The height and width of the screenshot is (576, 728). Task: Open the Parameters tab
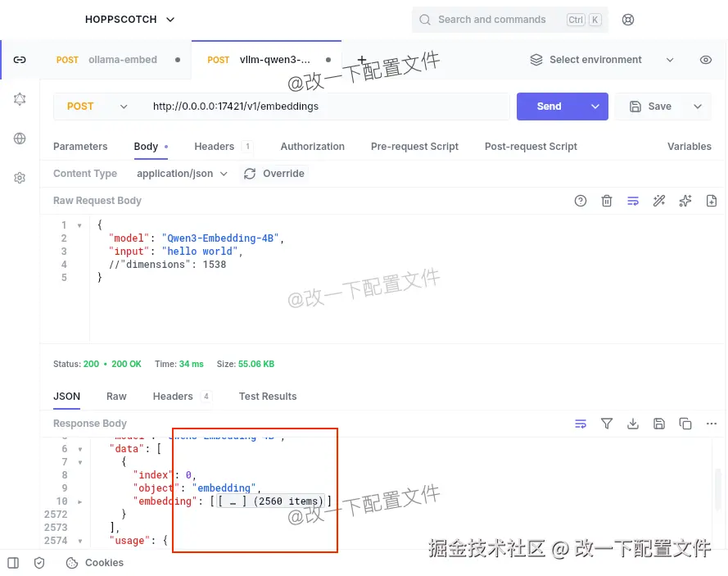(80, 147)
